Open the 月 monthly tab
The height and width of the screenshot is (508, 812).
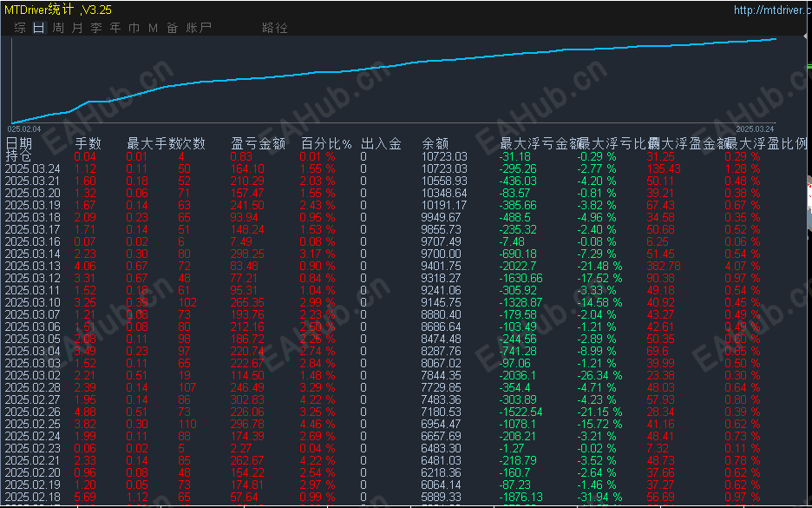[x=77, y=28]
